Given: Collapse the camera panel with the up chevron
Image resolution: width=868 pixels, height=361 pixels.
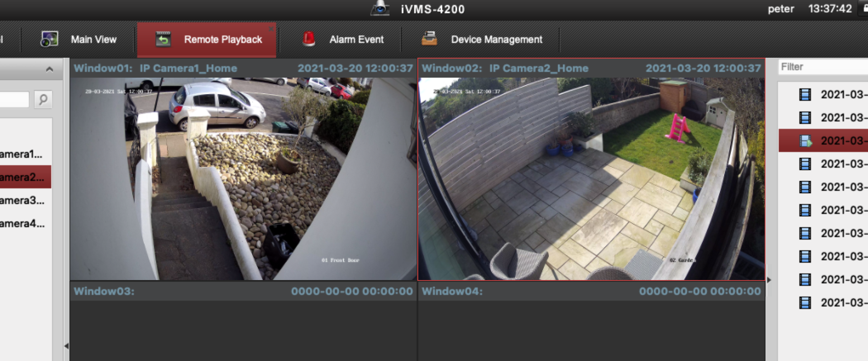Looking at the screenshot, I should (x=49, y=69).
